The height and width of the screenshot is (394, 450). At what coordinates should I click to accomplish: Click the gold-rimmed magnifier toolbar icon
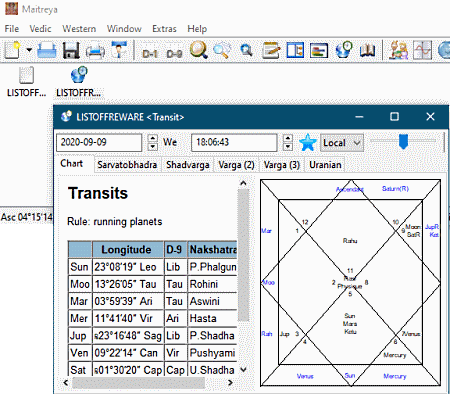point(199,50)
